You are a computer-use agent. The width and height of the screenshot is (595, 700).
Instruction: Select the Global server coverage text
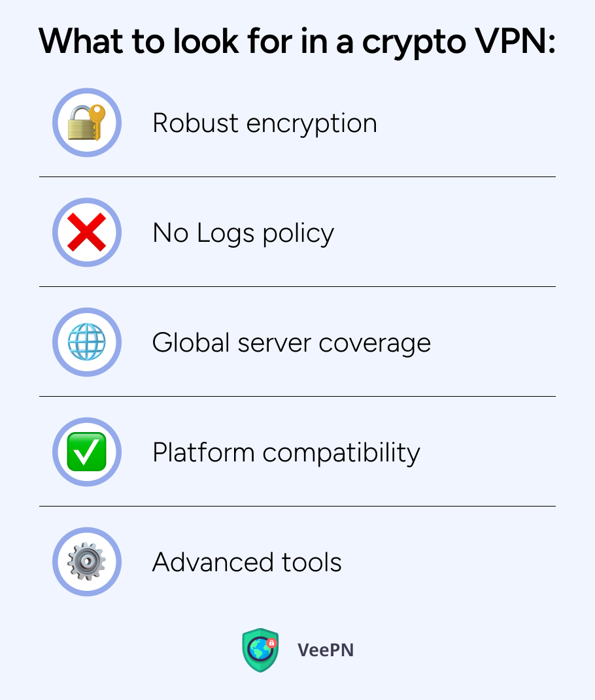point(292,343)
